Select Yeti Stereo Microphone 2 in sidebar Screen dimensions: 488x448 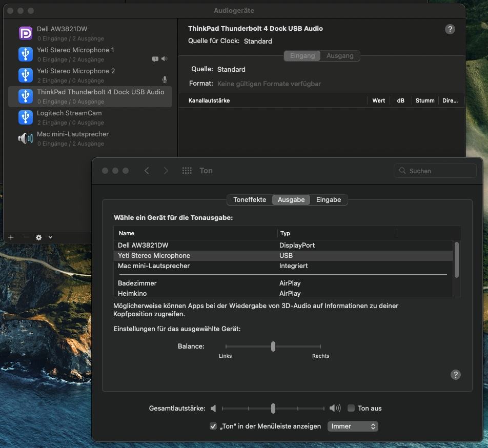[90, 75]
